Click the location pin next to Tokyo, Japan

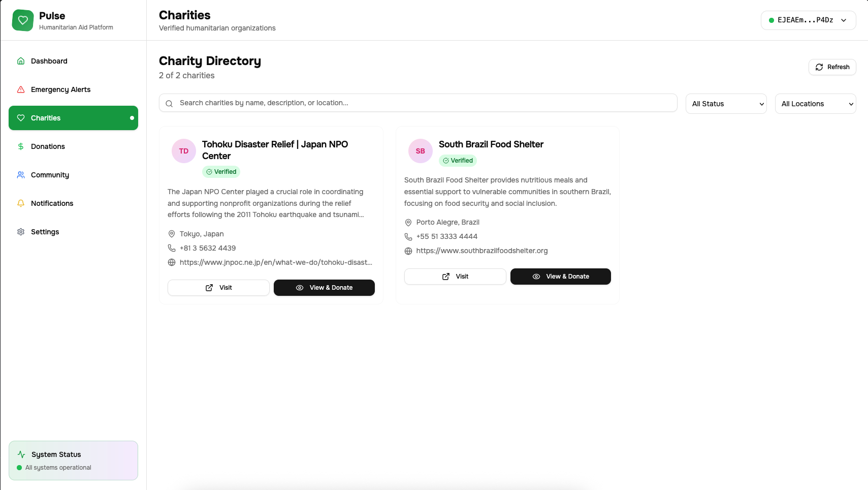click(172, 234)
